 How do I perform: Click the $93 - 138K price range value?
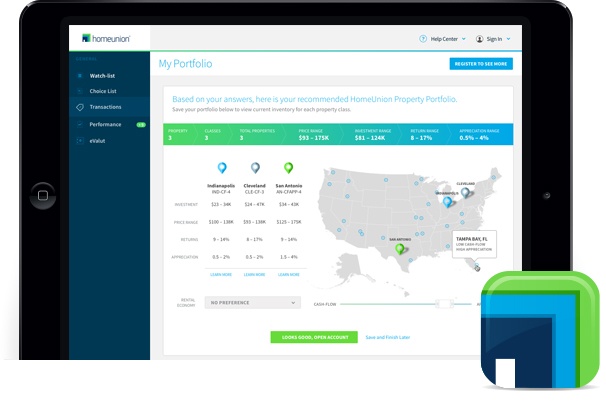tap(254, 222)
